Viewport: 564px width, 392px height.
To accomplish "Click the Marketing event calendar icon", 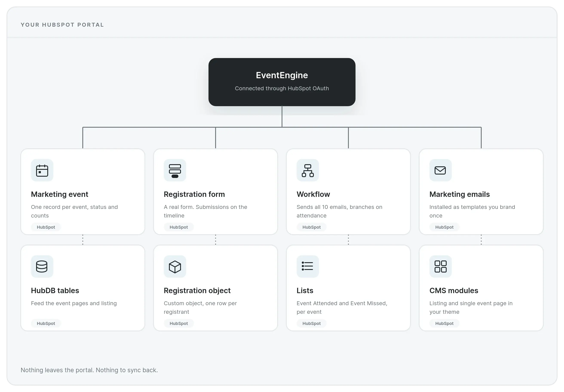I will [x=42, y=170].
